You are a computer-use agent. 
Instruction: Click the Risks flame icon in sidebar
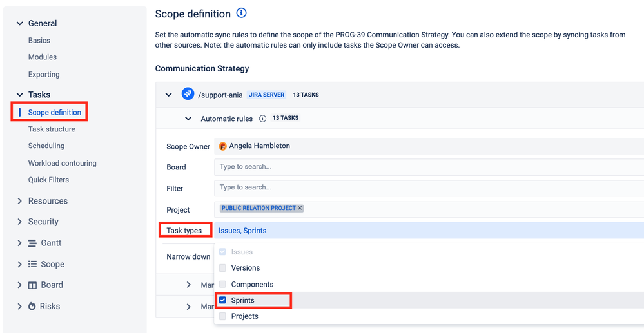point(32,307)
